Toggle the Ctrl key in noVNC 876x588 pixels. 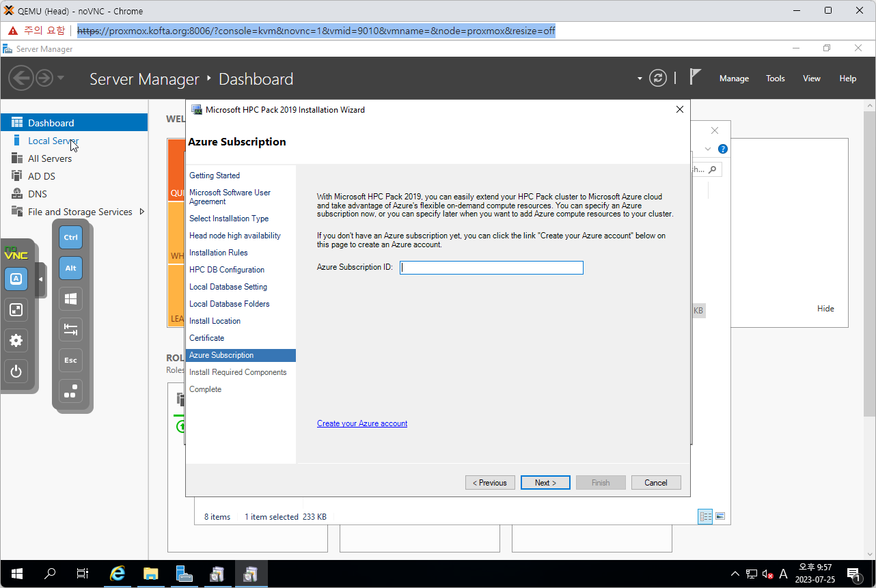(x=70, y=237)
